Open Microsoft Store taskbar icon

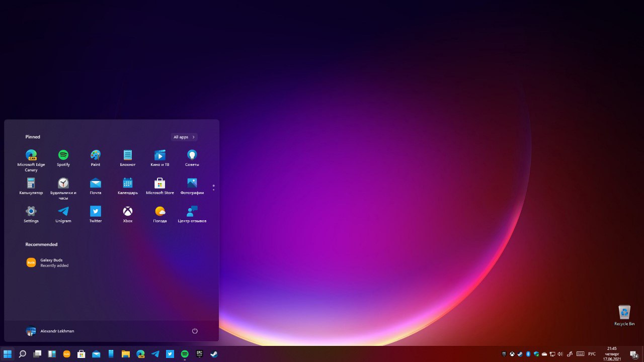[81, 354]
